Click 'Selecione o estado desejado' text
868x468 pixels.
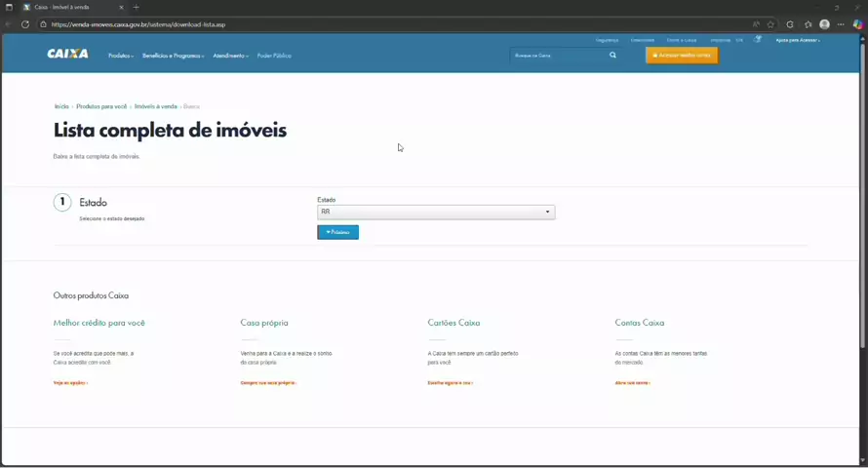(112, 219)
